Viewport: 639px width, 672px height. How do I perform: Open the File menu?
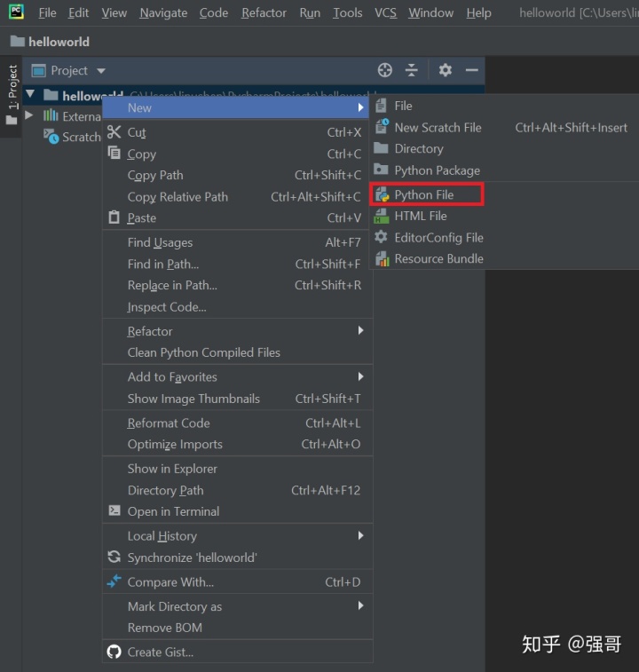tap(47, 12)
